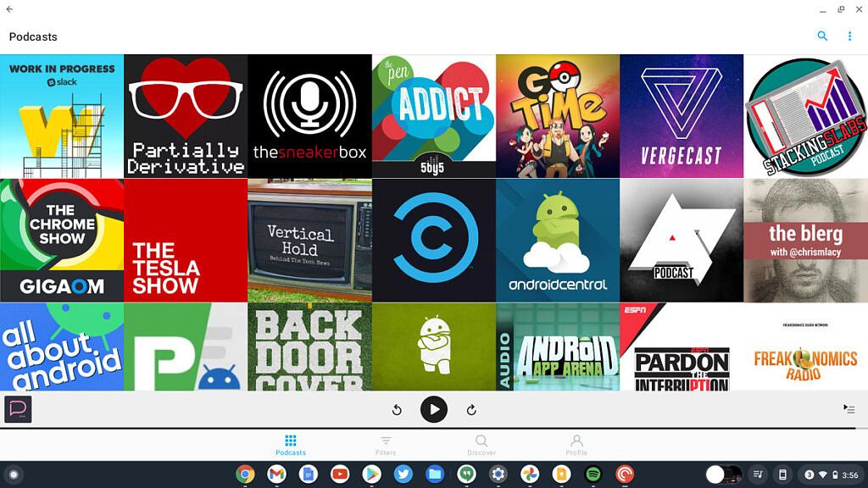Viewport: 868px width, 488px height.
Task: Switch to the Filters tab
Action: pyautogui.click(x=386, y=444)
